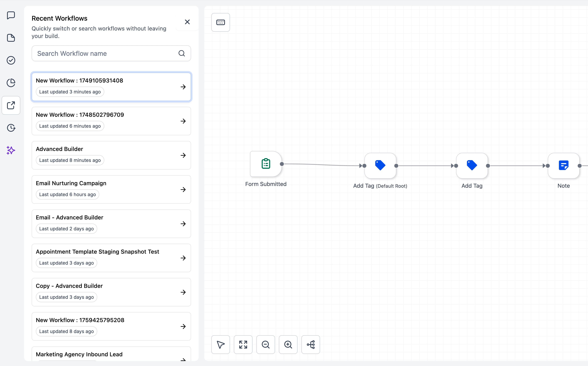Select the Form Submitted trigger node
The width and height of the screenshot is (588, 366).
point(266,164)
